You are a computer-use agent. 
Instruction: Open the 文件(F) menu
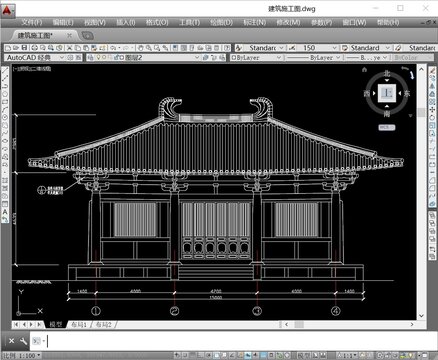[32, 22]
